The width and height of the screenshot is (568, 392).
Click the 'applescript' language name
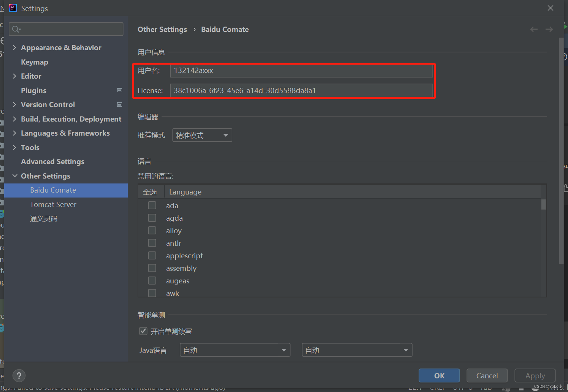point(184,256)
